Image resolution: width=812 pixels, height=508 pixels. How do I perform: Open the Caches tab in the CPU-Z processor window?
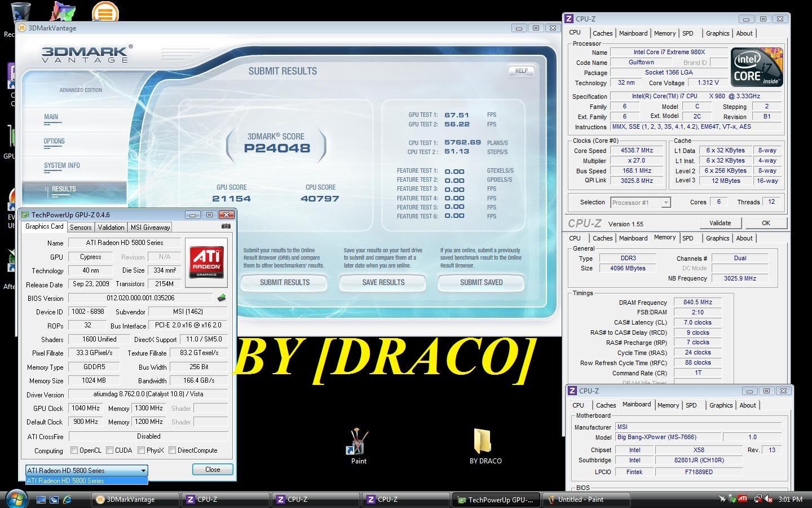[x=603, y=33]
